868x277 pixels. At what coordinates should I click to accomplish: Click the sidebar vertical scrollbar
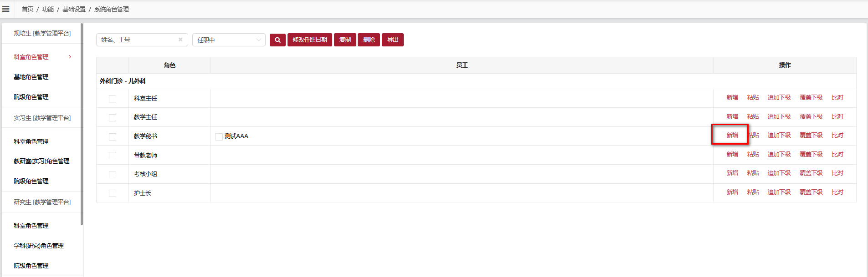[82, 124]
